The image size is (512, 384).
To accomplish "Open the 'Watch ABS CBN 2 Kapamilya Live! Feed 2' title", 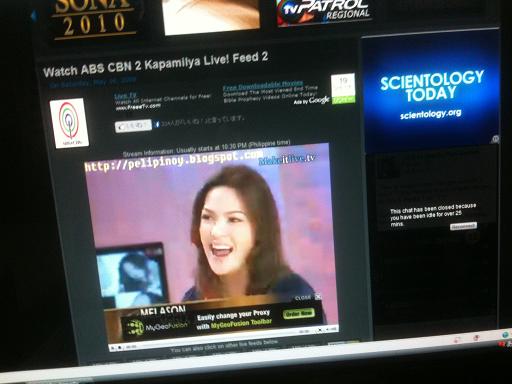I will (155, 64).
